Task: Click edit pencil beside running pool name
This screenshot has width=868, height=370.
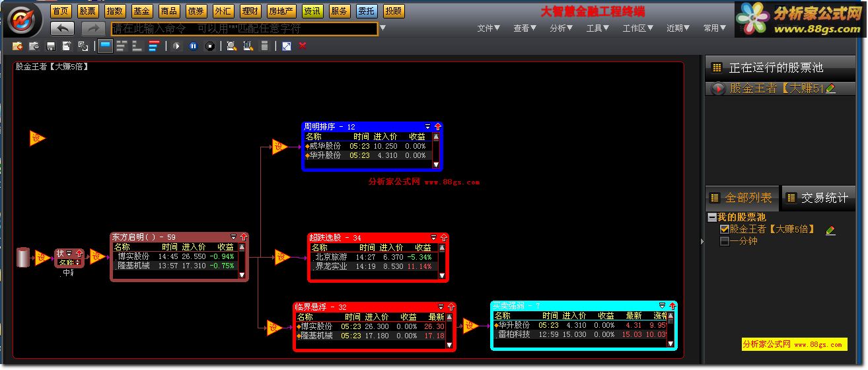Action: pyautogui.click(x=831, y=89)
